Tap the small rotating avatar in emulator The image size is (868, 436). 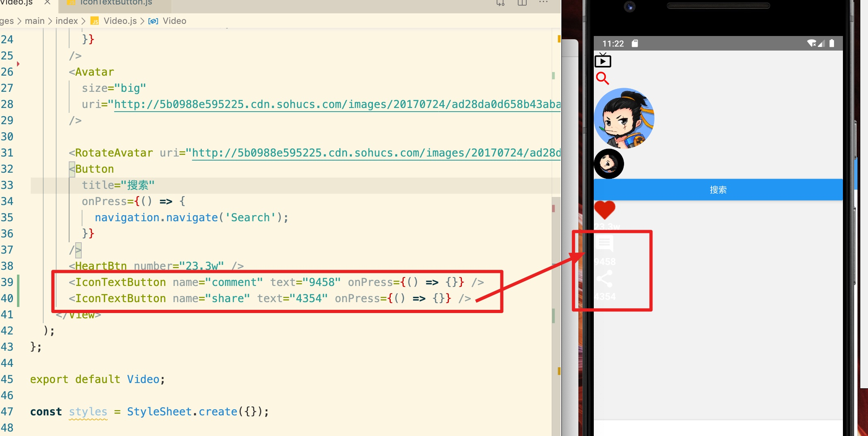point(609,164)
